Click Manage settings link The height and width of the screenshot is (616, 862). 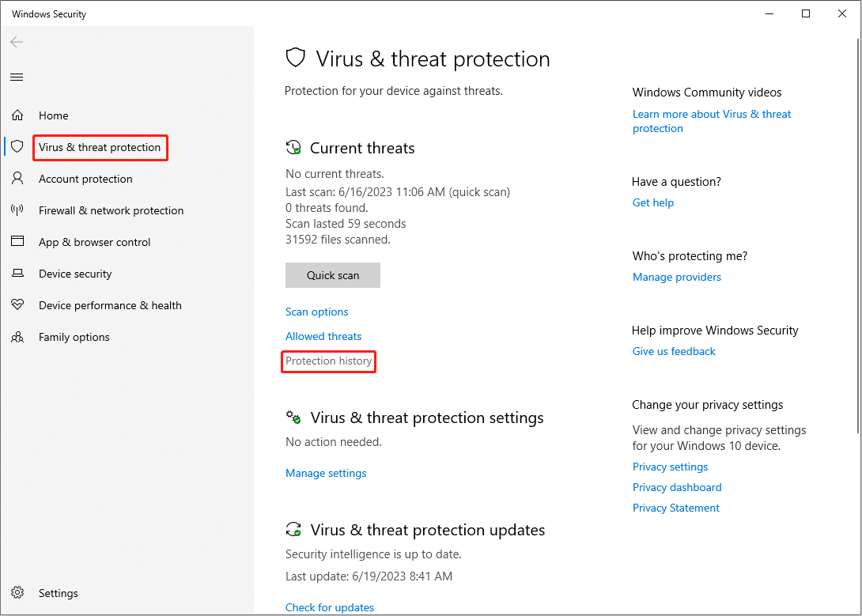tap(326, 473)
